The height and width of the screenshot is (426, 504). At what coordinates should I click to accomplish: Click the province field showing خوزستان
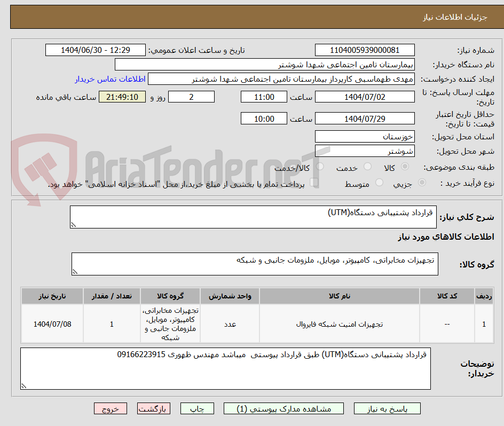coord(365,137)
